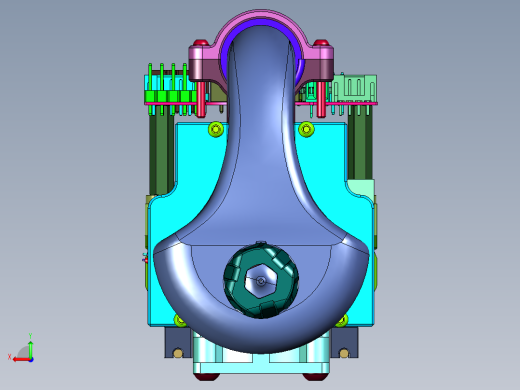
Task: Select the bright green pin header block
Action: (170, 96)
